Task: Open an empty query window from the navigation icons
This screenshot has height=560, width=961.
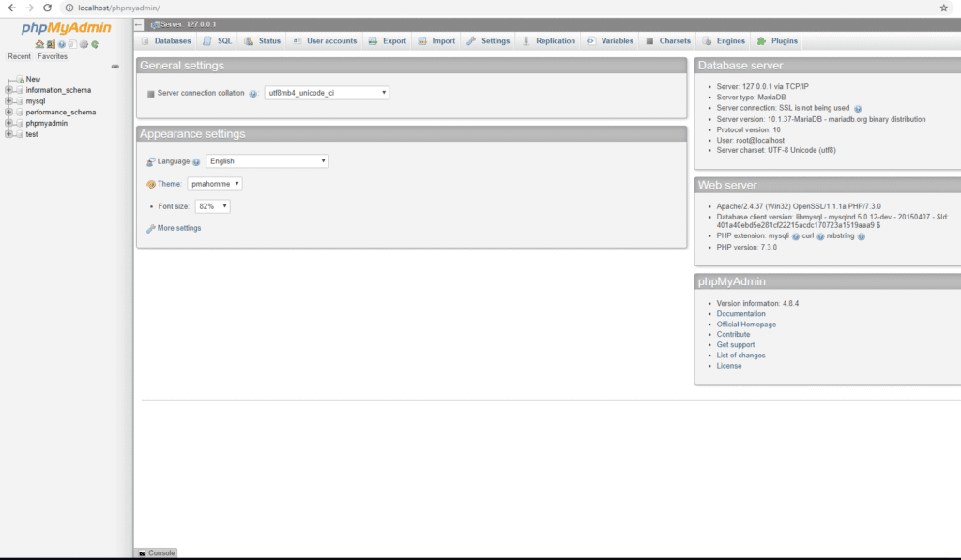Action: [x=50, y=44]
